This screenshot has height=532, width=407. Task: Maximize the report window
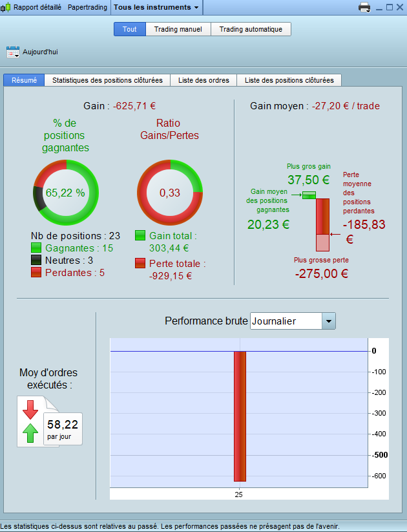point(390,7)
